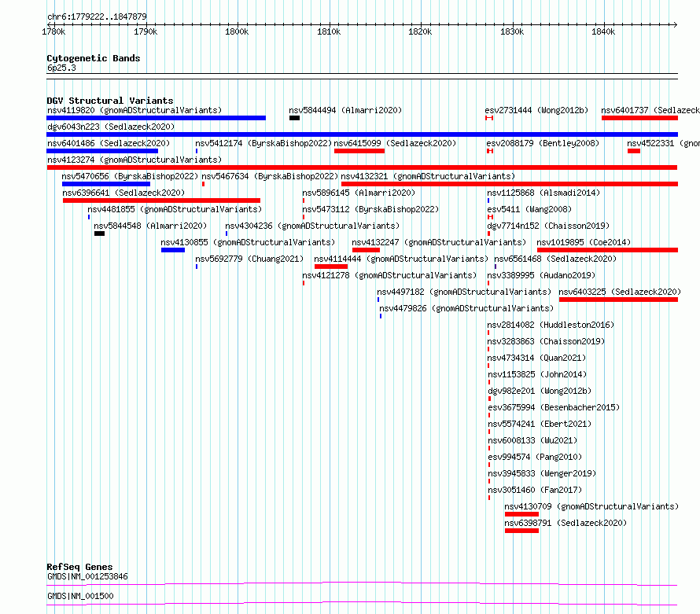Click the blue bar of nsv4119820

pos(157,118)
